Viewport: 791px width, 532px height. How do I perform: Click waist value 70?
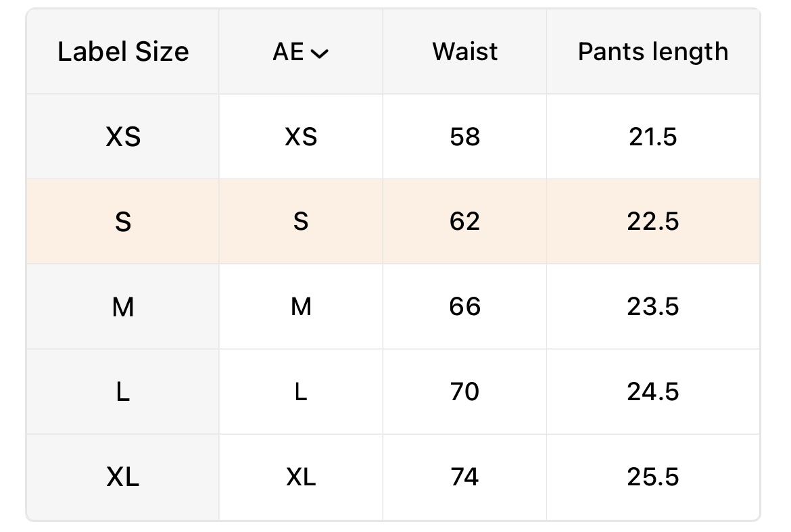click(464, 392)
